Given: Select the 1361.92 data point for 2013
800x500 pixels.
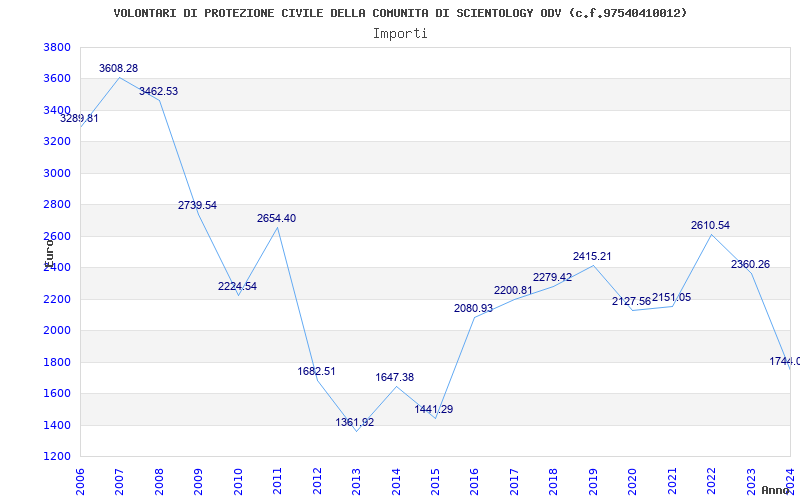Looking at the screenshot, I should [355, 422].
